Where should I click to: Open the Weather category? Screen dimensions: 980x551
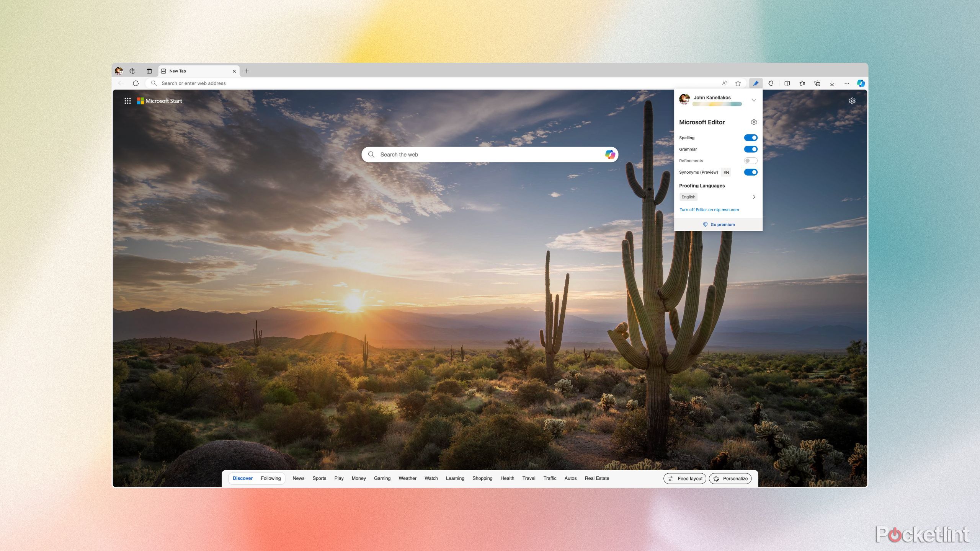pos(407,478)
